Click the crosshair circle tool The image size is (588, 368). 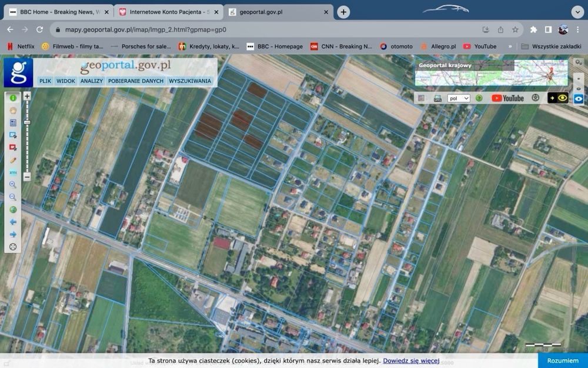click(13, 247)
